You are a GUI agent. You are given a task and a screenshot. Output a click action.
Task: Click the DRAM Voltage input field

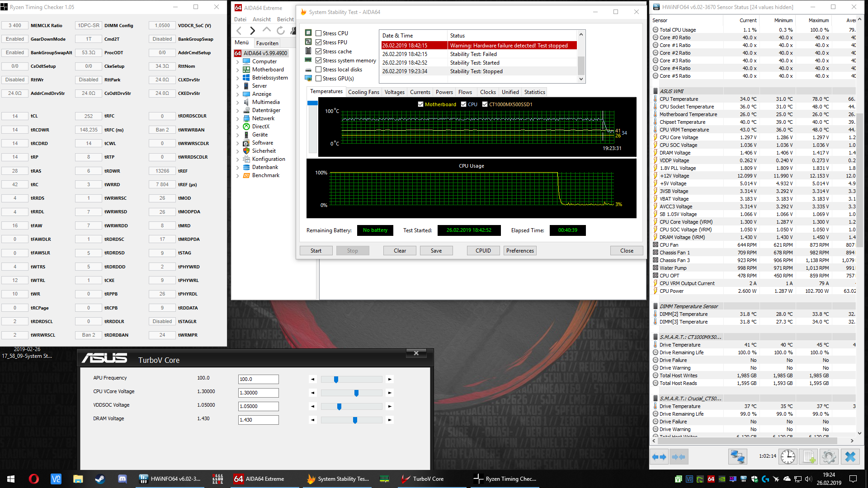pyautogui.click(x=258, y=420)
